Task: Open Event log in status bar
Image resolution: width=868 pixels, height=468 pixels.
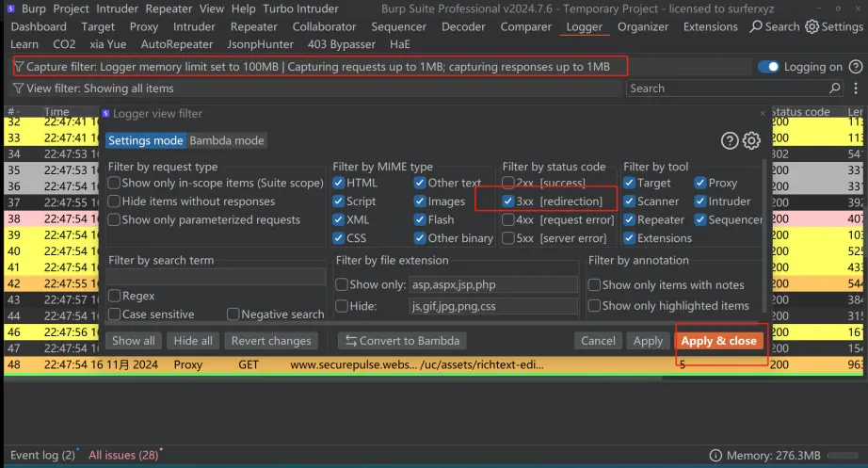Action: click(42, 455)
